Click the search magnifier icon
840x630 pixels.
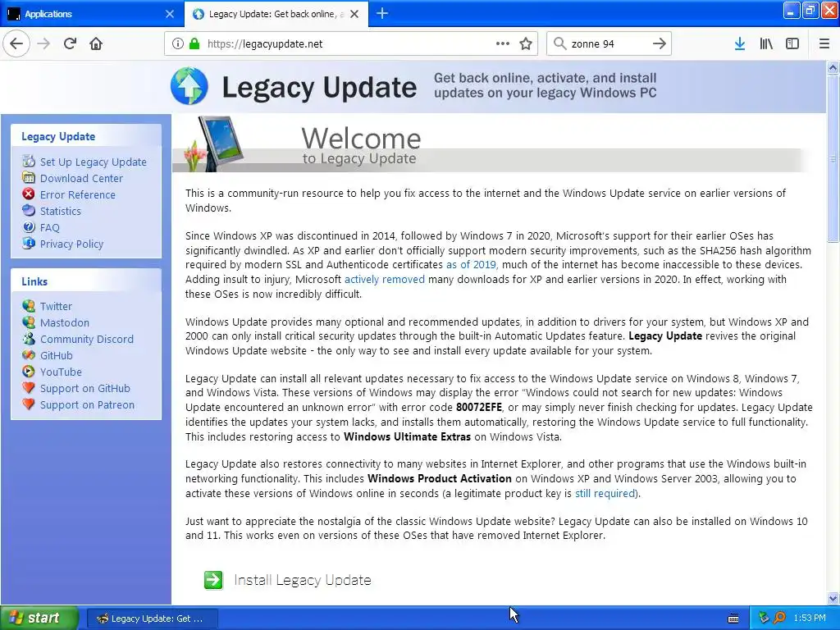point(559,44)
